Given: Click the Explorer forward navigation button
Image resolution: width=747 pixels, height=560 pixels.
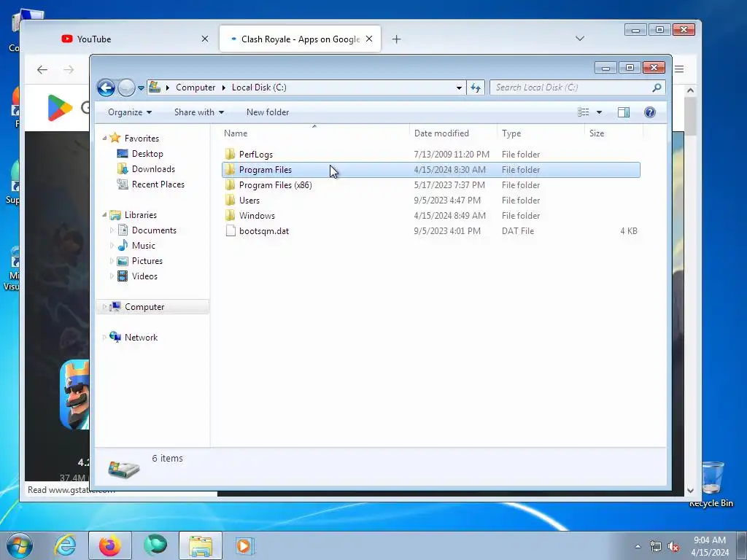Looking at the screenshot, I should click(x=125, y=87).
